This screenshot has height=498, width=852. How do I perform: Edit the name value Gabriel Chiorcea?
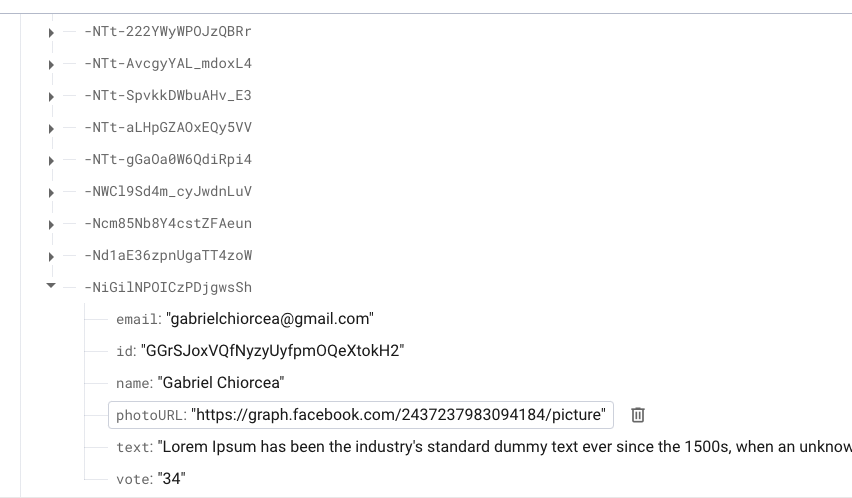(221, 383)
